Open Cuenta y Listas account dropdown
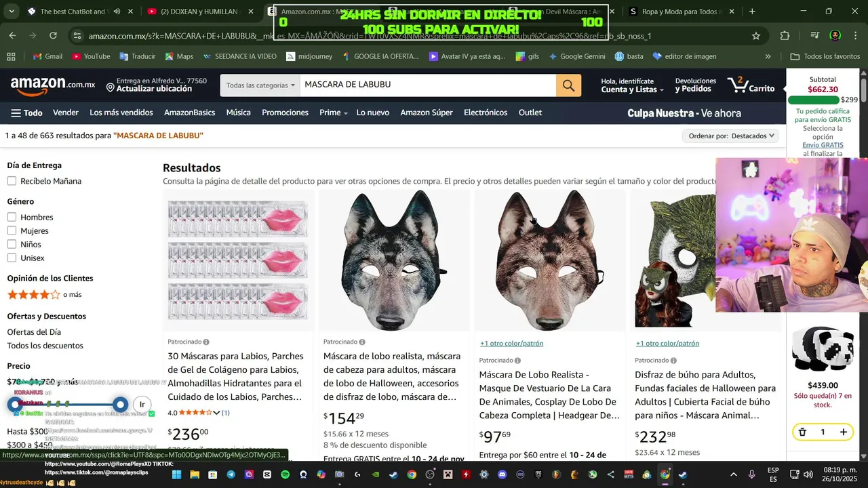The width and height of the screenshot is (868, 488). (631, 85)
